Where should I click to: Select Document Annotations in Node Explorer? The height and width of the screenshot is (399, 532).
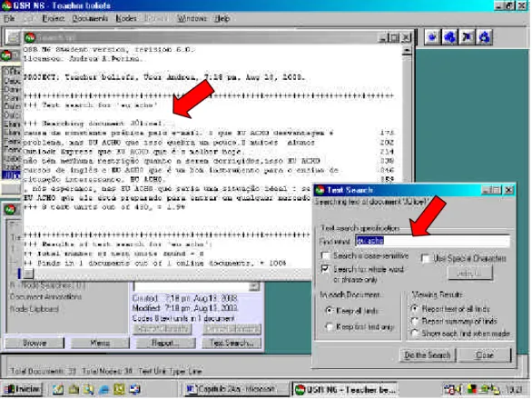click(45, 297)
